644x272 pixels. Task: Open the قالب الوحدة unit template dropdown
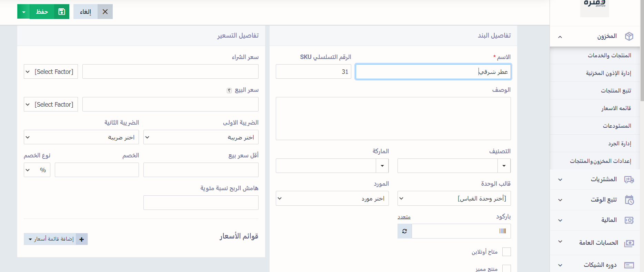pos(454,198)
